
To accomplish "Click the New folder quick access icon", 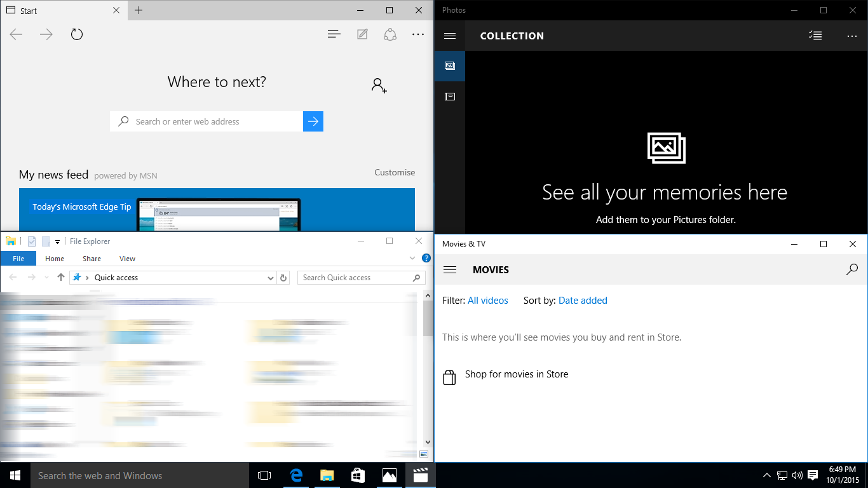I will pyautogui.click(x=46, y=241).
